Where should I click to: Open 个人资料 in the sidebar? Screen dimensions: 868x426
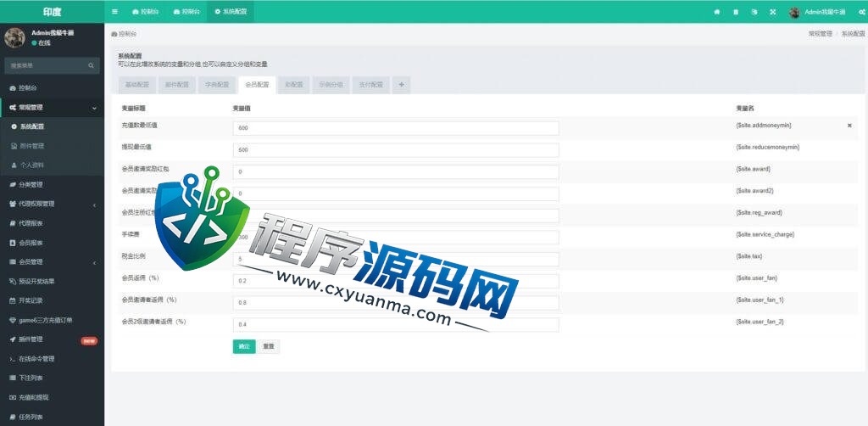pos(52,165)
